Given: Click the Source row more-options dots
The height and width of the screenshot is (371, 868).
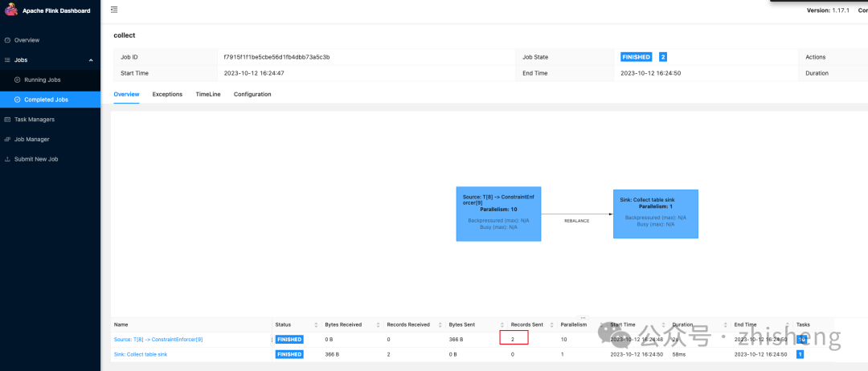Looking at the screenshot, I should 272,340.
